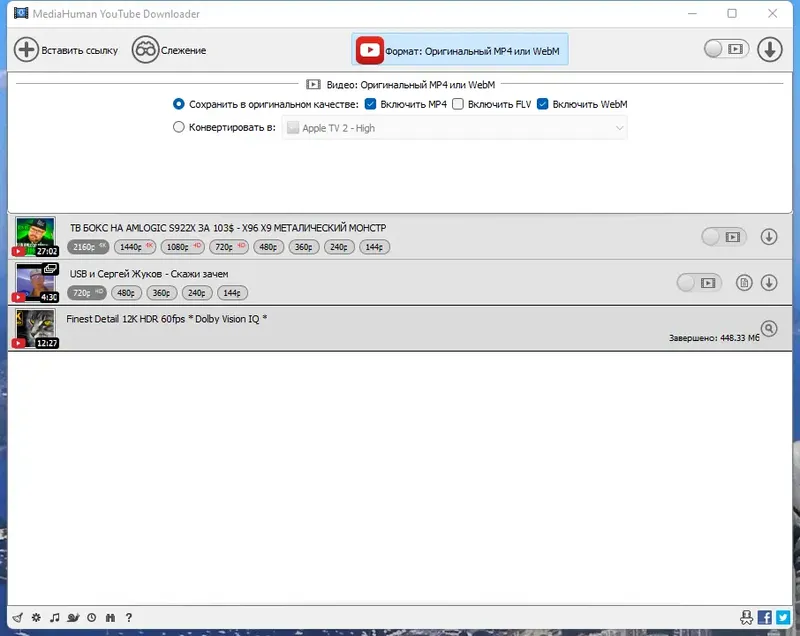800x636 pixels.
Task: Click title USB и Сергей Жуков - Скажи зачем
Action: (149, 274)
